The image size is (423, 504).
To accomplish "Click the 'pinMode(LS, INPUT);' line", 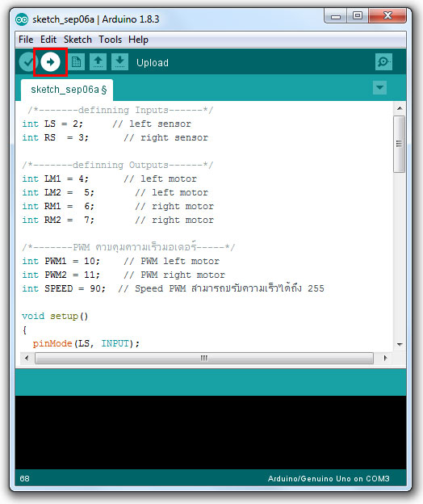I will [x=86, y=343].
